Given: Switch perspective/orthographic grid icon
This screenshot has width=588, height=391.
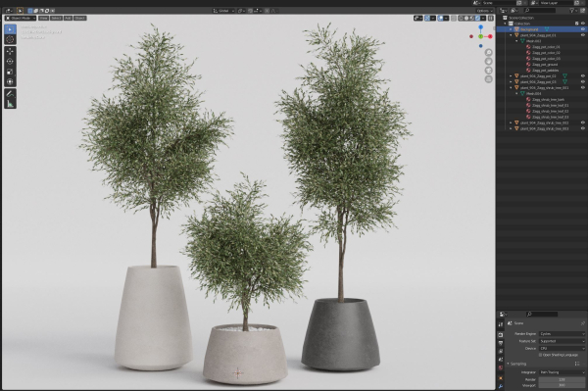Looking at the screenshot, I should [488, 79].
